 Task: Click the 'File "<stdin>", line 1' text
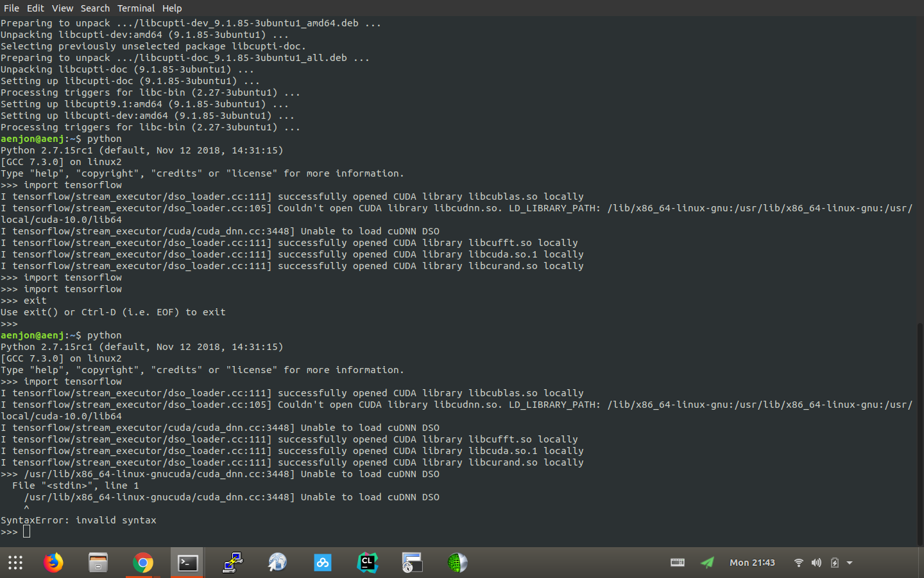tap(76, 486)
